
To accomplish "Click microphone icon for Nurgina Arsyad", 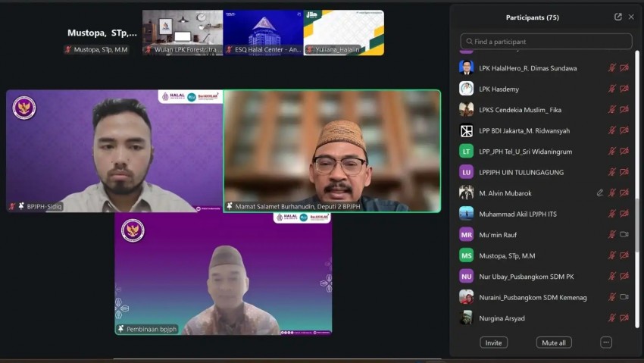I will pos(612,318).
